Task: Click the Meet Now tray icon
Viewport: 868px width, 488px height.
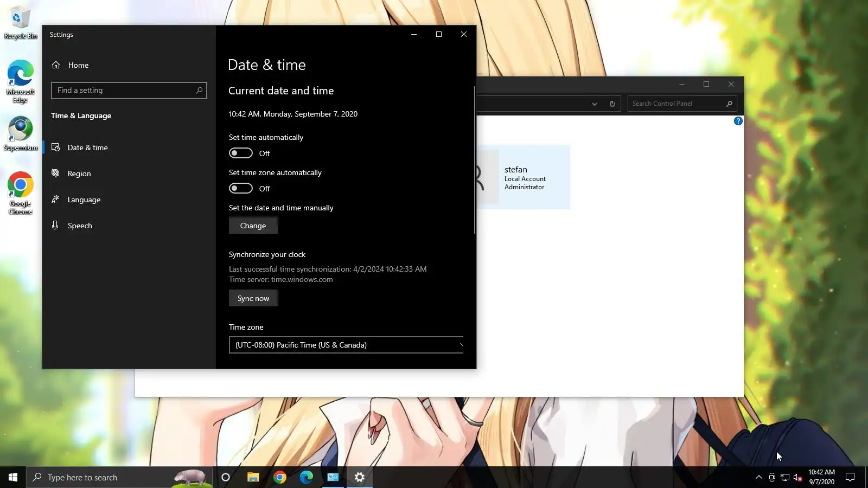Action: (x=772, y=478)
